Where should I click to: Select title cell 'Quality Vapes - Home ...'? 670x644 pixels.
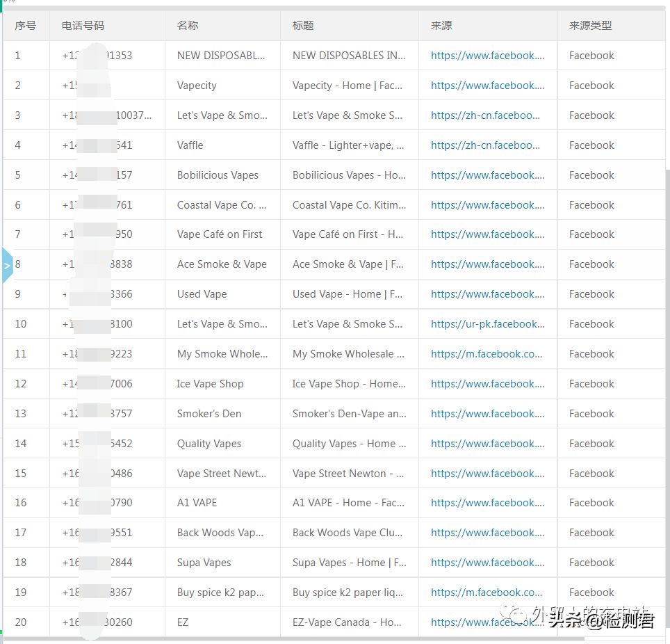point(349,444)
